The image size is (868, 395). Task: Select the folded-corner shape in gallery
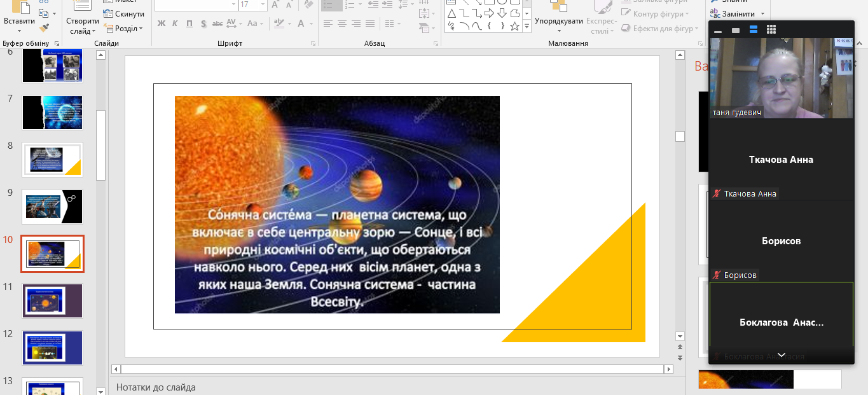pyautogui.click(x=514, y=14)
